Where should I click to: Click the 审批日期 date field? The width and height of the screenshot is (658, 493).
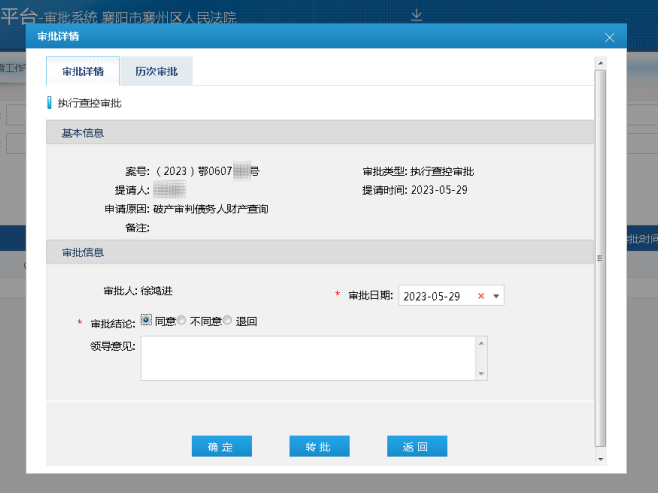435,296
